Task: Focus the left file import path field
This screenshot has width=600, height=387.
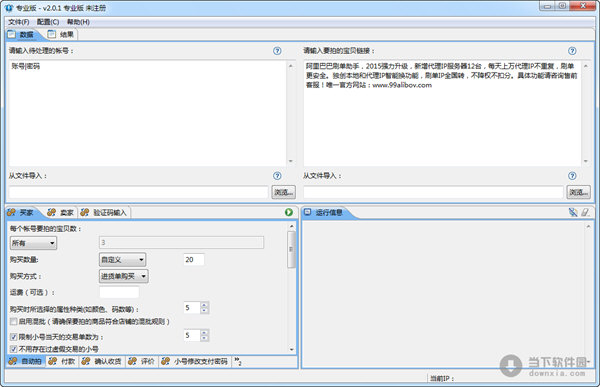Action: pos(139,192)
